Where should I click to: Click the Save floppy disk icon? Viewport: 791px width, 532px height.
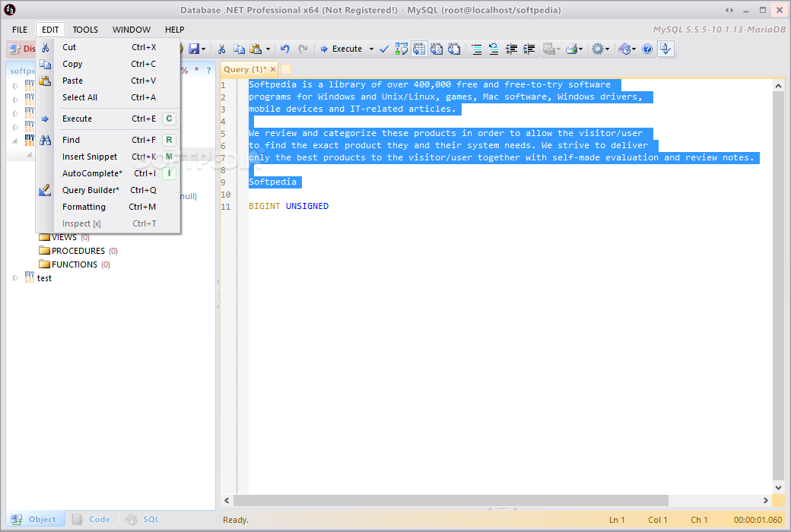(x=193, y=49)
